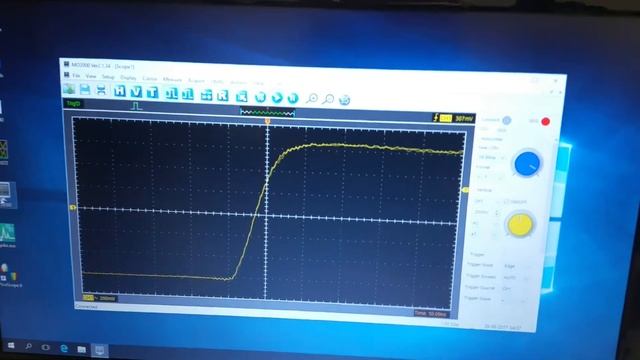Image resolution: width=640 pixels, height=360 pixels.
Task: Click the trigger level marker on right edge
Action: point(464,190)
